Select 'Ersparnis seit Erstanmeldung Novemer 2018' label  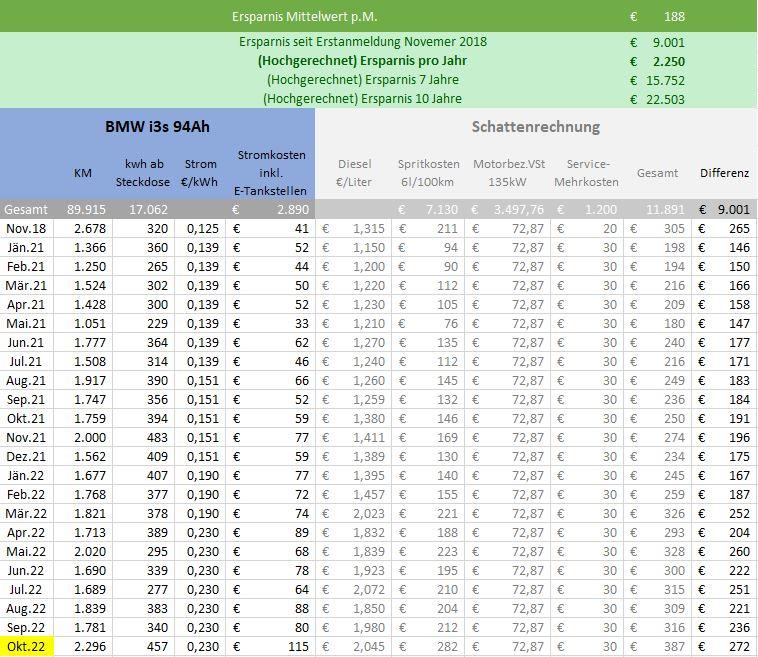[x=363, y=42]
